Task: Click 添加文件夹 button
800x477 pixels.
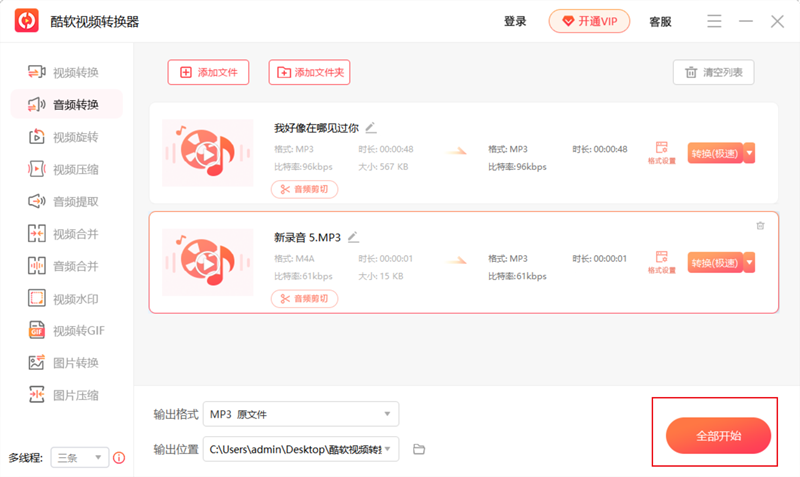Action: [309, 72]
